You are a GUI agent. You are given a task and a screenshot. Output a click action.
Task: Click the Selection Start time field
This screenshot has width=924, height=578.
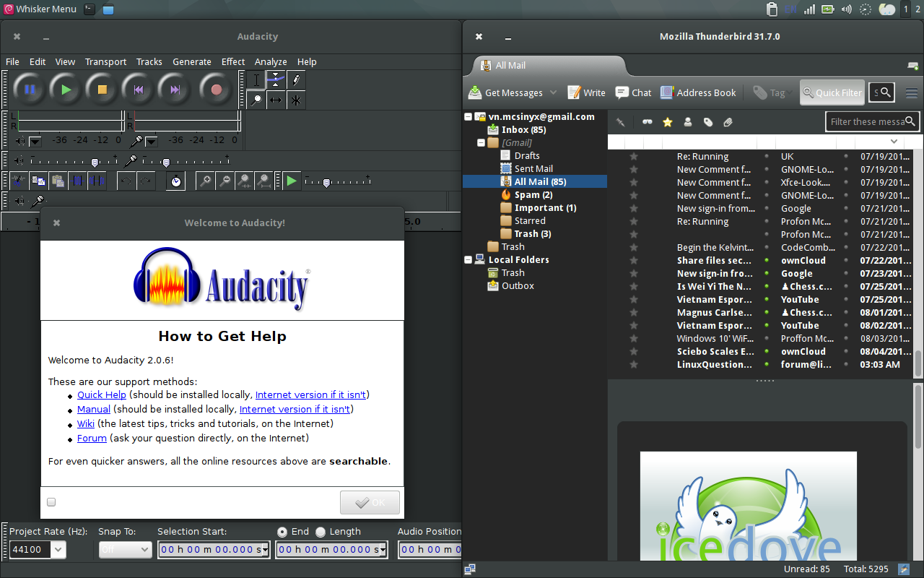214,549
